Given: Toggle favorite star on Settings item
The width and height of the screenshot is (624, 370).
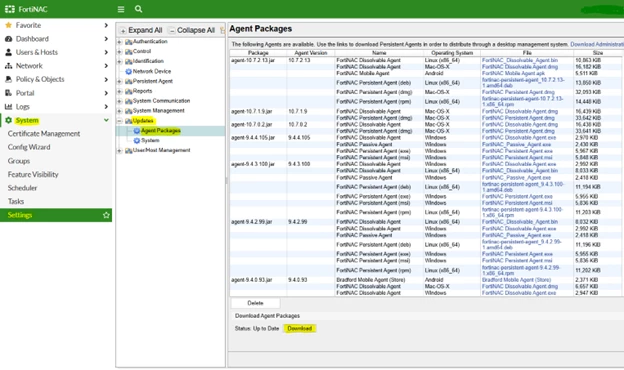Looking at the screenshot, I should pos(106,215).
